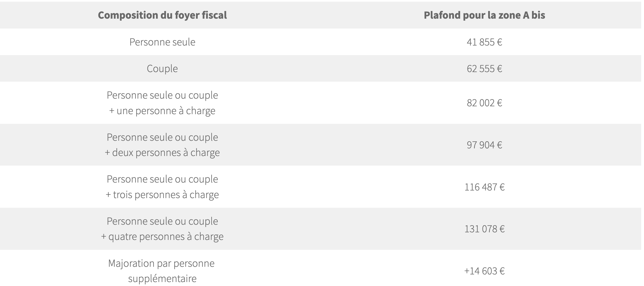
Task: Select the standalone 'Personne seule' row label
Action: click(x=162, y=42)
